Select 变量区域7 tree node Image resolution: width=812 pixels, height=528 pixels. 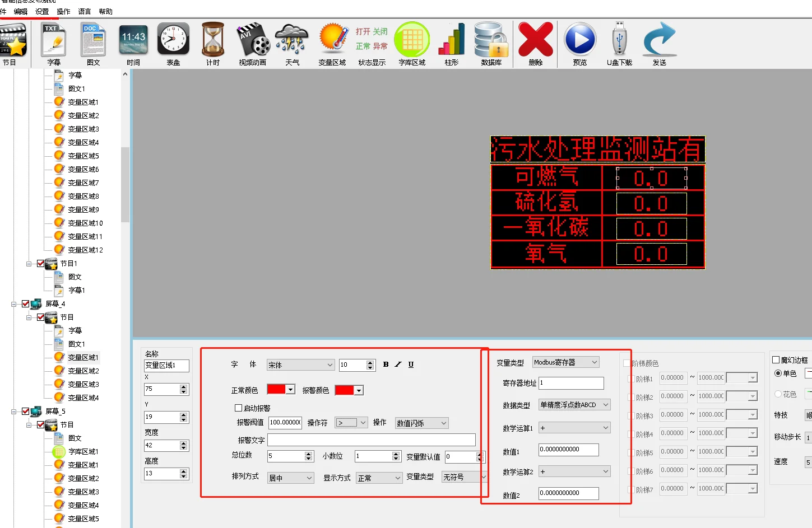83,183
